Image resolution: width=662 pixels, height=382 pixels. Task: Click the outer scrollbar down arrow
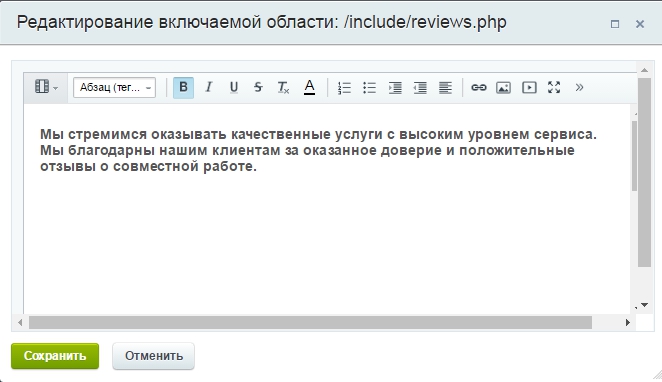click(x=644, y=305)
